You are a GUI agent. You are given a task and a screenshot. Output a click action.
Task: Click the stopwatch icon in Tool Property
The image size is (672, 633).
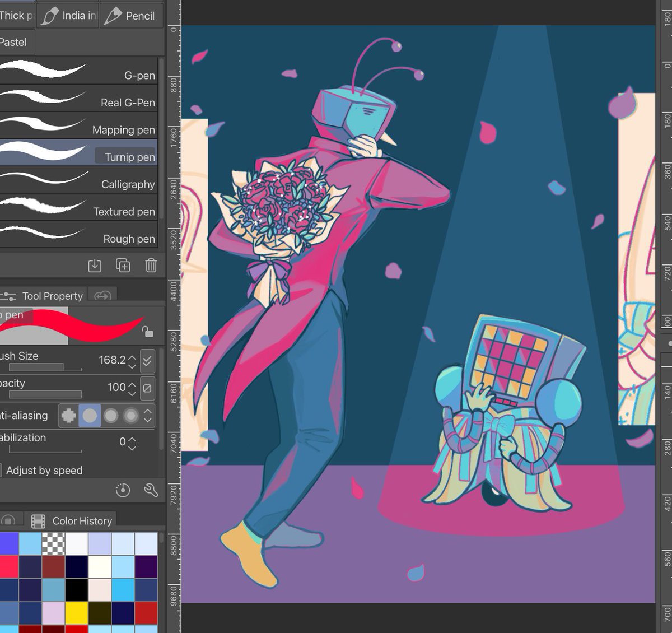click(122, 491)
